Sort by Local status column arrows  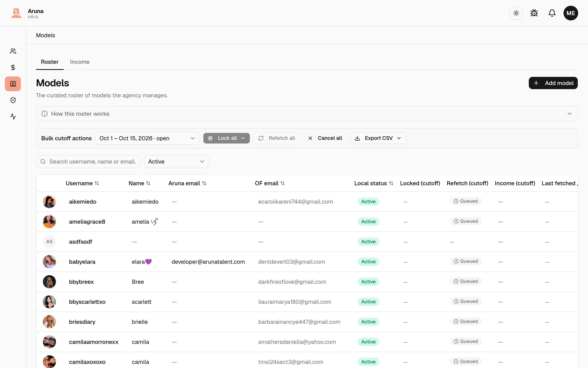click(x=391, y=183)
